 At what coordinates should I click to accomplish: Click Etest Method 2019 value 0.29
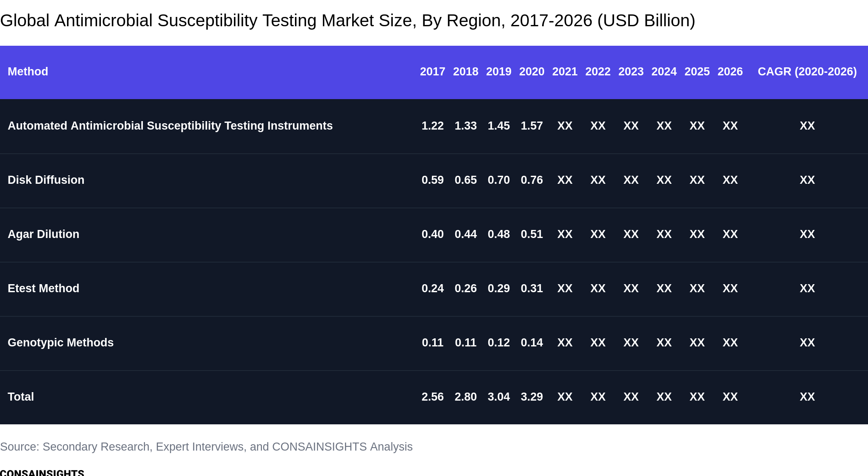499,288
